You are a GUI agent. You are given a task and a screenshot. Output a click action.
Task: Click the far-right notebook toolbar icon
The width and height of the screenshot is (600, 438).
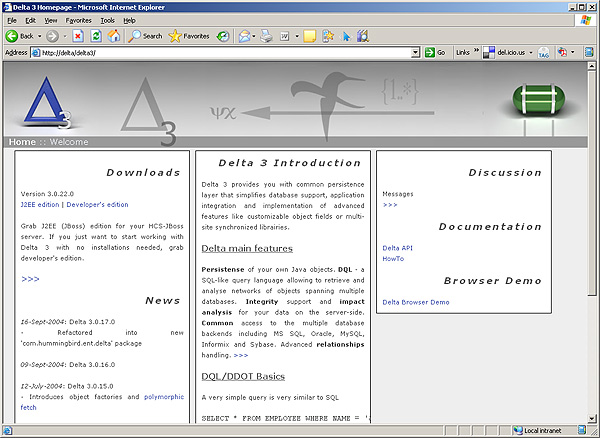click(589, 52)
